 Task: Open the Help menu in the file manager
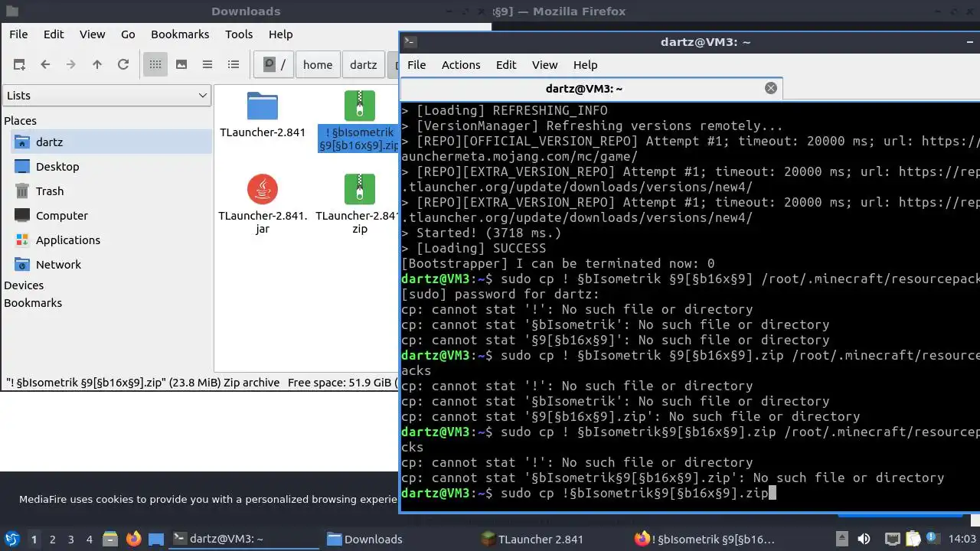(x=280, y=34)
